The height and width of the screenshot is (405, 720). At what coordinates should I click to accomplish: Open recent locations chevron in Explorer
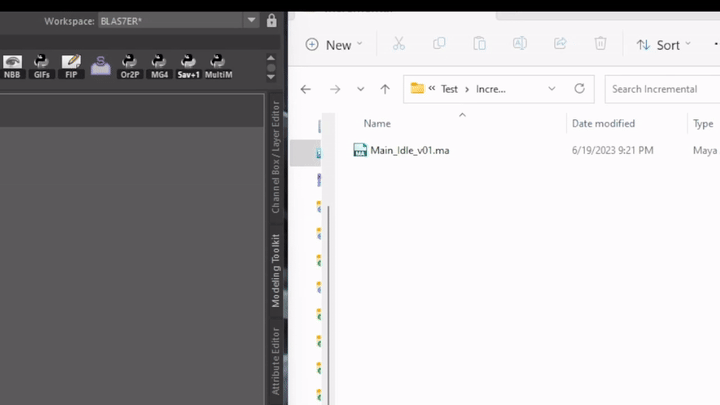click(x=360, y=89)
